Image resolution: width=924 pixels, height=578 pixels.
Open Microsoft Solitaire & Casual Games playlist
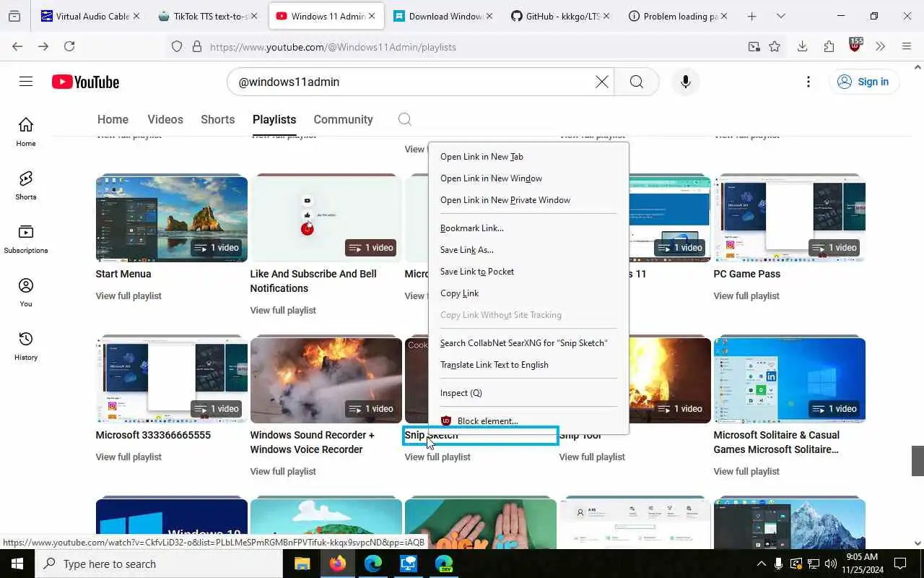pos(777,442)
